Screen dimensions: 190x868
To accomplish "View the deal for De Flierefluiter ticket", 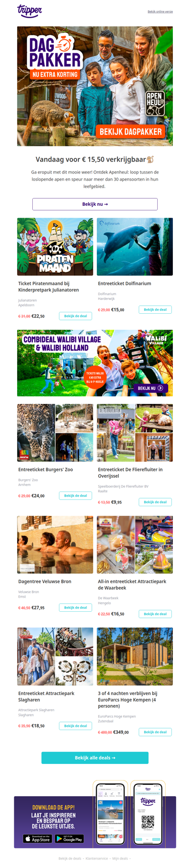I will tap(155, 502).
